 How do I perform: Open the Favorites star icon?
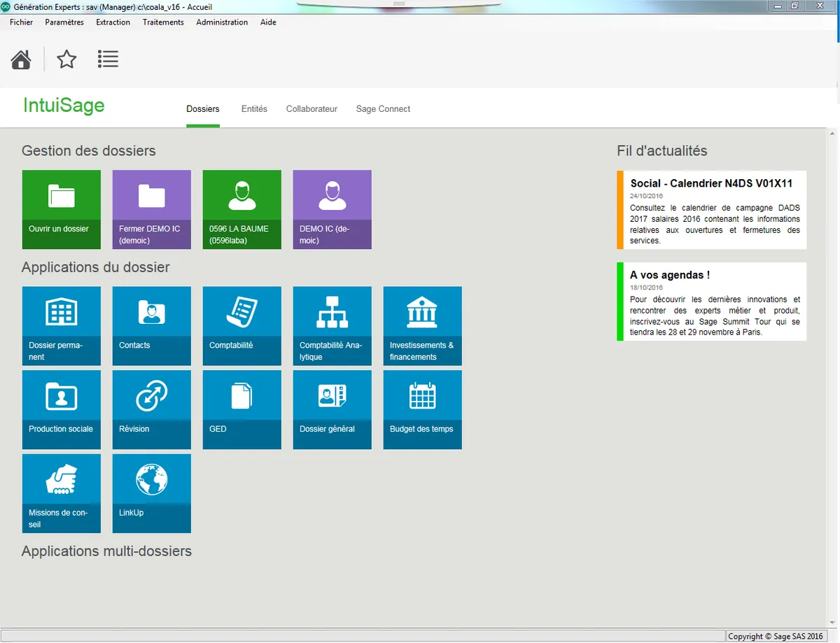point(66,59)
